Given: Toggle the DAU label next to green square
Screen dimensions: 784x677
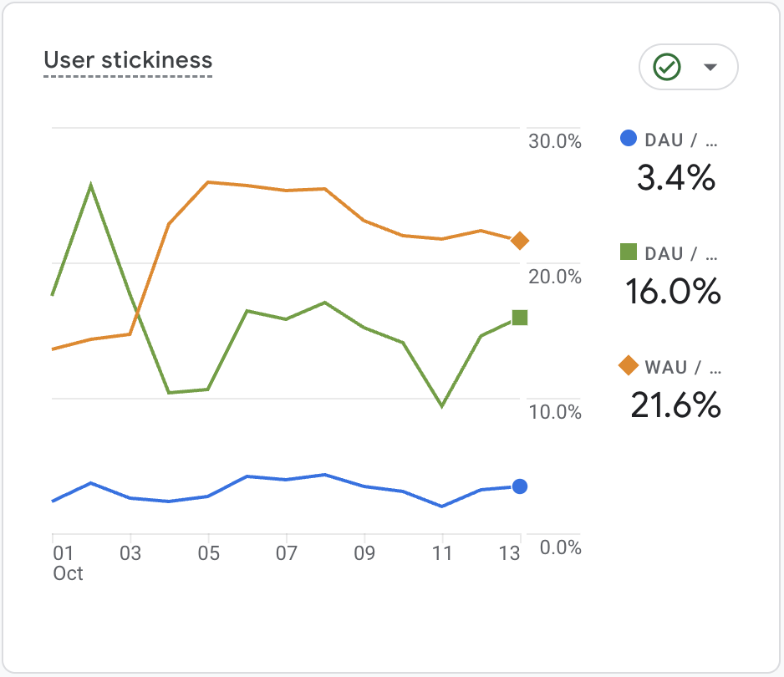Looking at the screenshot, I should 682,252.
